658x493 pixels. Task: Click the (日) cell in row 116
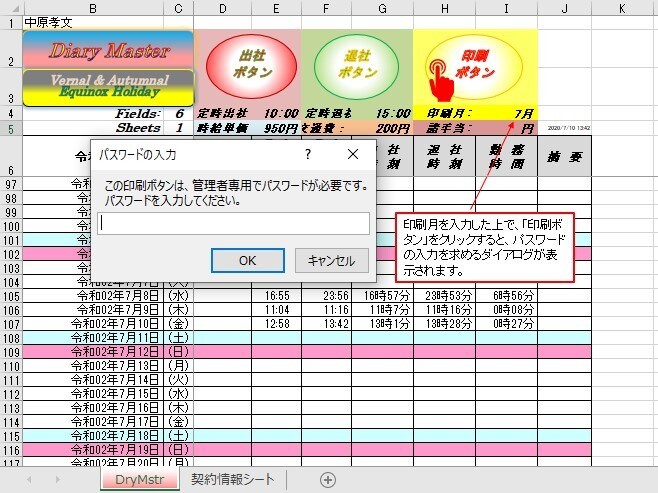click(178, 450)
